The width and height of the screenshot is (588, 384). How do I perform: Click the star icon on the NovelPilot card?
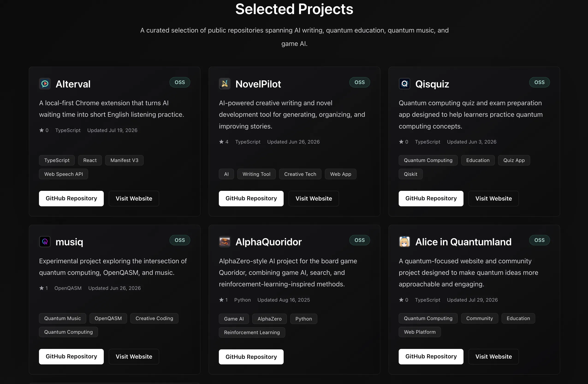tap(221, 142)
